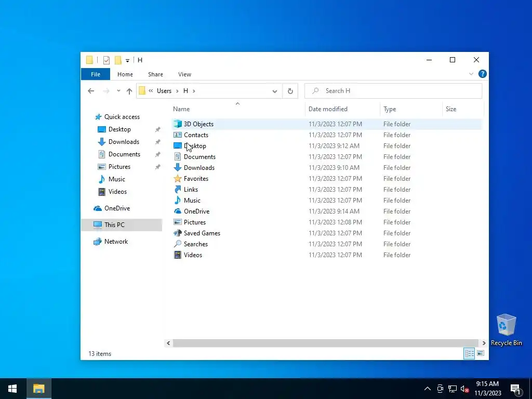The image size is (532, 399).
Task: Open Videos in navigation pane
Action: pyautogui.click(x=117, y=192)
